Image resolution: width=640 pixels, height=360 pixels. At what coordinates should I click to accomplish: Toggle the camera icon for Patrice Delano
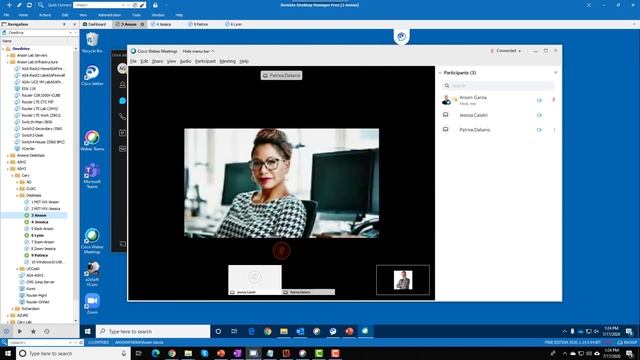point(539,130)
